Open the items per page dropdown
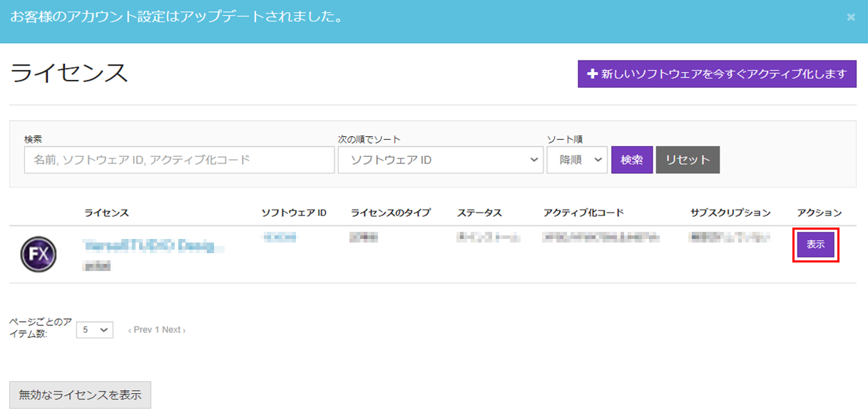Screen dimensions: 868x418 [x=94, y=330]
